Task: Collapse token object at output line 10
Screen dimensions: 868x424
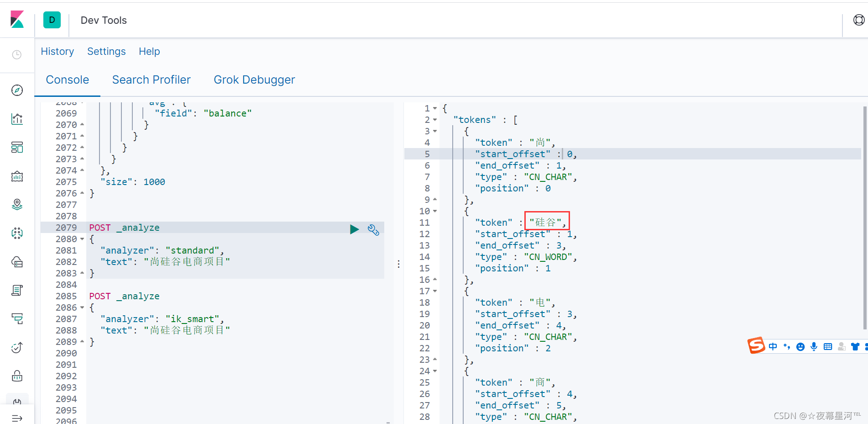Action: coord(435,211)
